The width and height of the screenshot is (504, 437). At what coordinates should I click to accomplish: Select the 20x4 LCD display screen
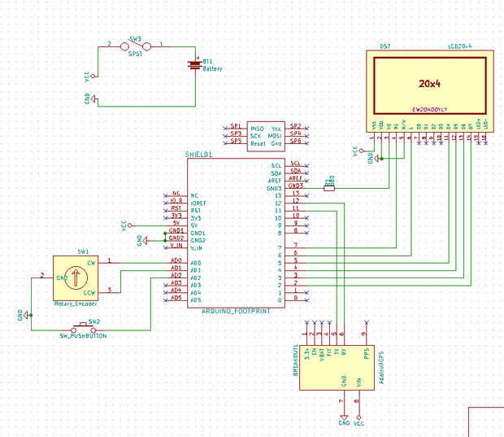click(x=430, y=85)
